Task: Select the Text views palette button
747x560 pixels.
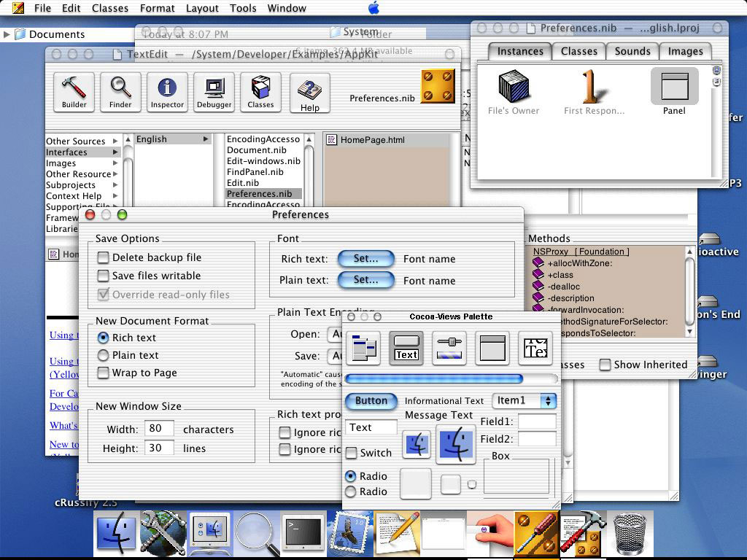Action: coord(406,348)
